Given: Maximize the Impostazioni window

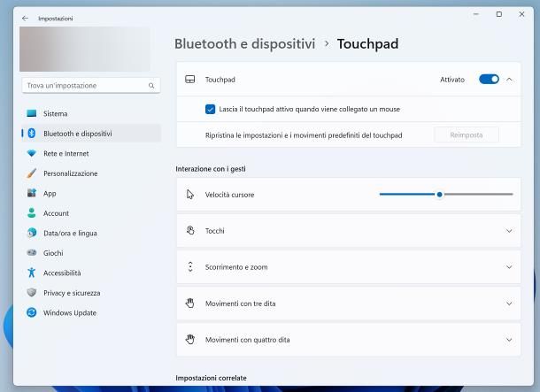Looking at the screenshot, I should click(499, 14).
